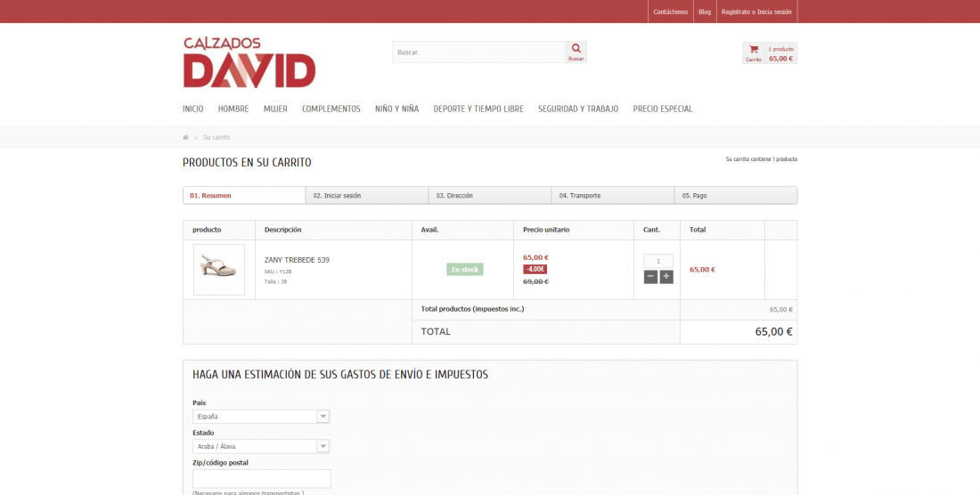This screenshot has width=980, height=495.
Task: Click the PRODUCTOS EN SU CARRITO heading
Action: (x=247, y=162)
